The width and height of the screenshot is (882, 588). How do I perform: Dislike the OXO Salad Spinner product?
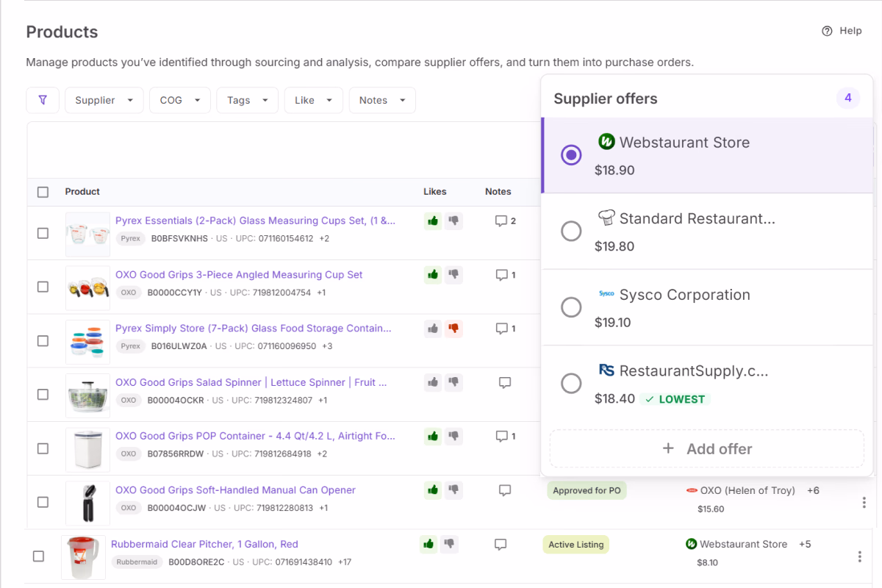[453, 382]
